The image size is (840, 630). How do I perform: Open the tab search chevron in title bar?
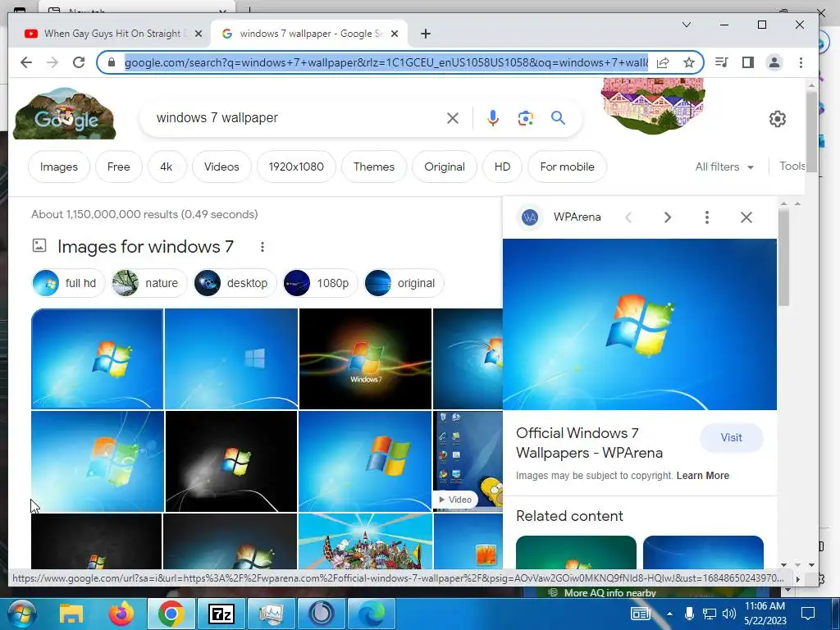[687, 25]
